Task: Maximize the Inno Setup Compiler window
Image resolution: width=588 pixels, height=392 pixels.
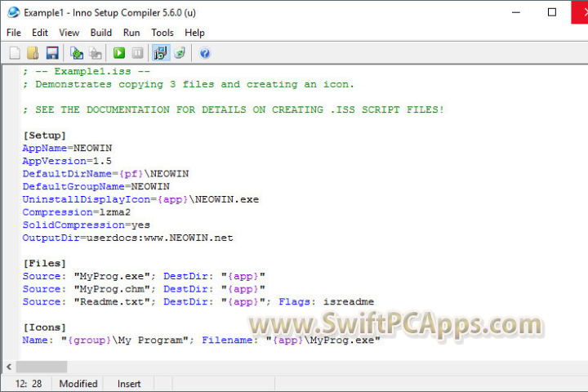Action: pos(552,12)
